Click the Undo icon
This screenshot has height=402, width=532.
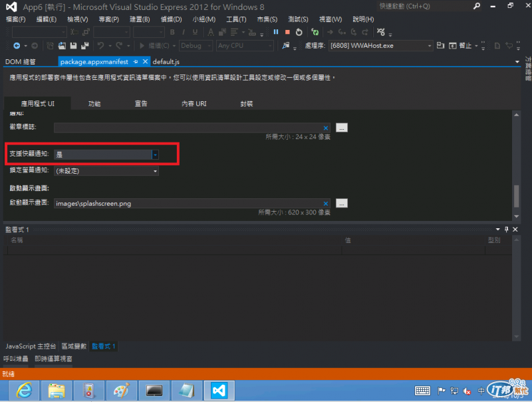click(101, 45)
